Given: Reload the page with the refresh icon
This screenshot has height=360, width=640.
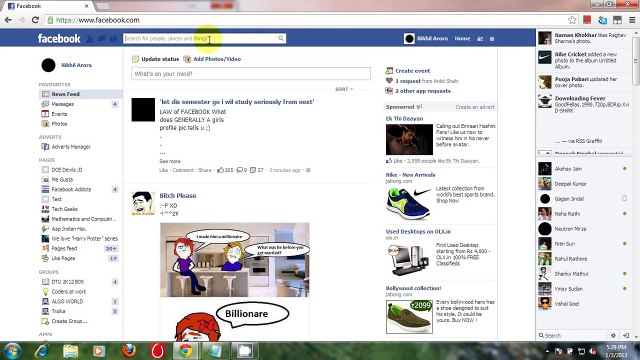Looking at the screenshot, I should pyautogui.click(x=35, y=20).
